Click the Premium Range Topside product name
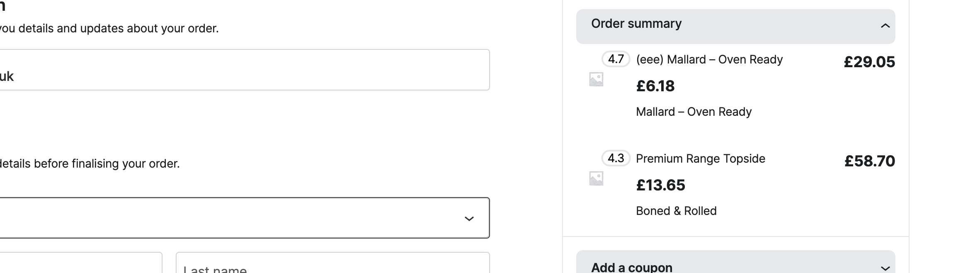980x273 pixels. [x=701, y=159]
